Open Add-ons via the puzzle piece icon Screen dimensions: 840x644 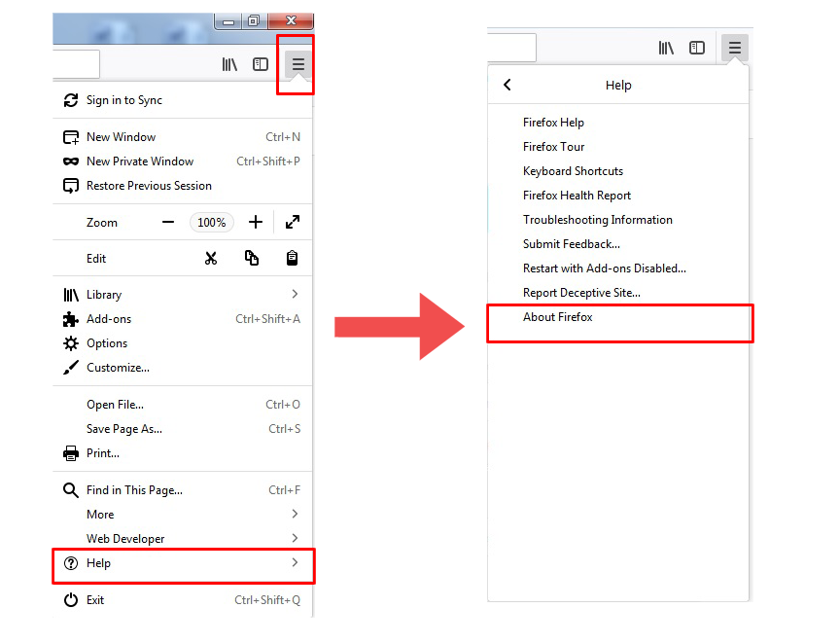(x=70, y=318)
